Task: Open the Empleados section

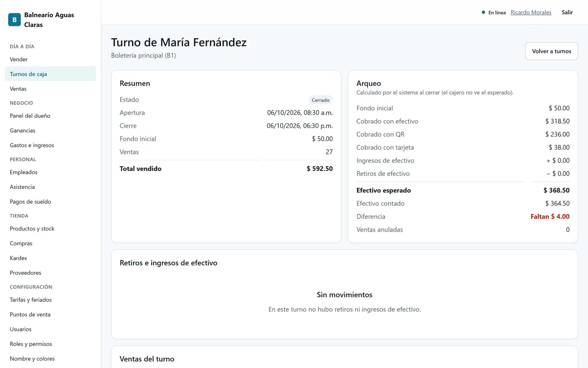Action: (50, 172)
